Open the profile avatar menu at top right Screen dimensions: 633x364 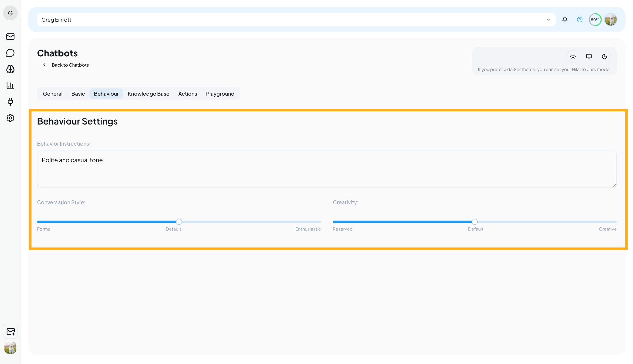click(611, 19)
